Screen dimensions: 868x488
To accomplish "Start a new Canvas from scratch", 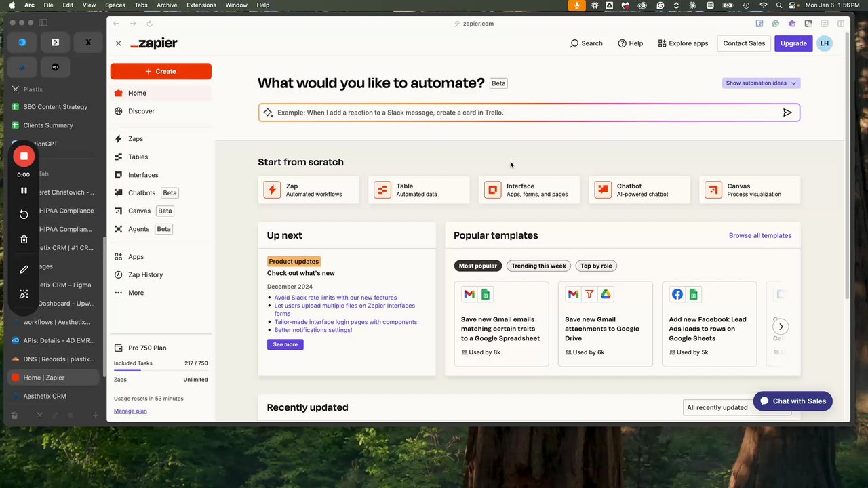I will click(750, 190).
